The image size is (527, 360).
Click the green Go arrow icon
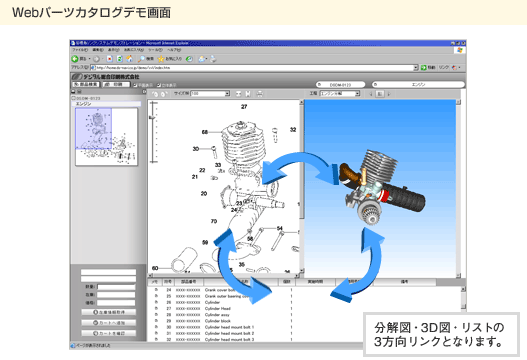click(423, 68)
